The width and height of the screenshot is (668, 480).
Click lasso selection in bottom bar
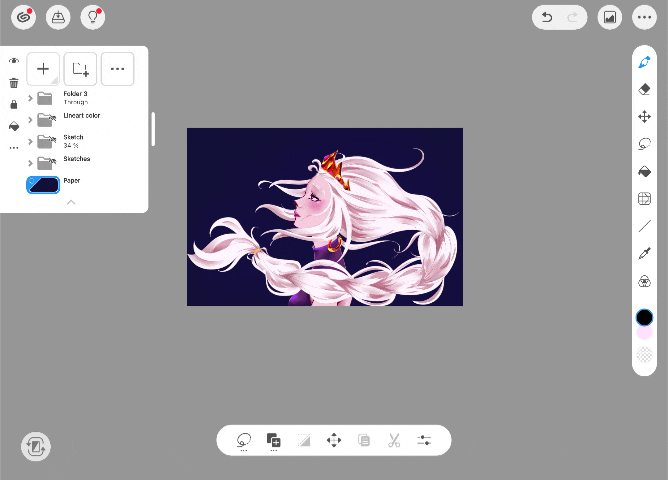click(244, 440)
